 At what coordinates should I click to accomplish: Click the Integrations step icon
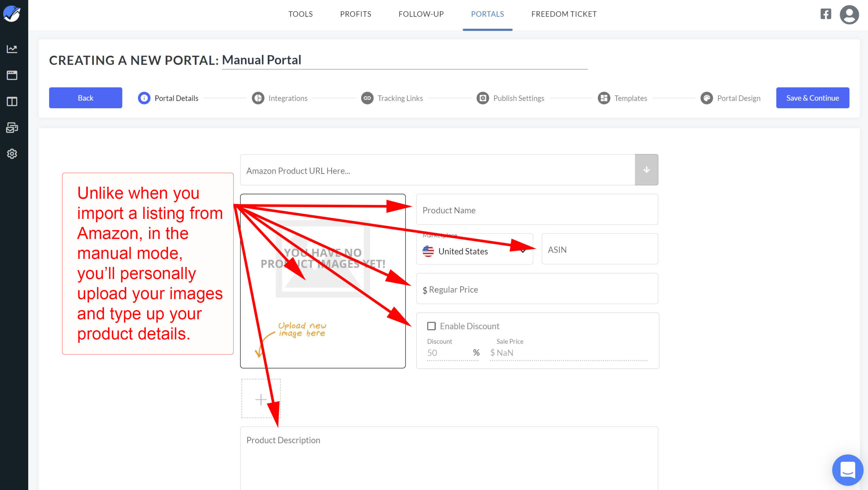point(258,98)
